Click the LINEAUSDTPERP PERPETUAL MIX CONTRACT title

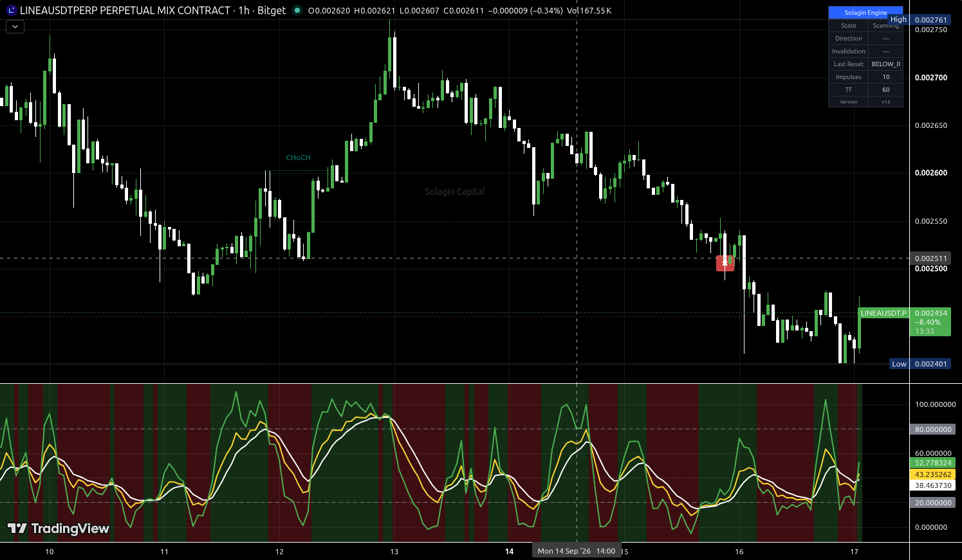click(x=125, y=10)
